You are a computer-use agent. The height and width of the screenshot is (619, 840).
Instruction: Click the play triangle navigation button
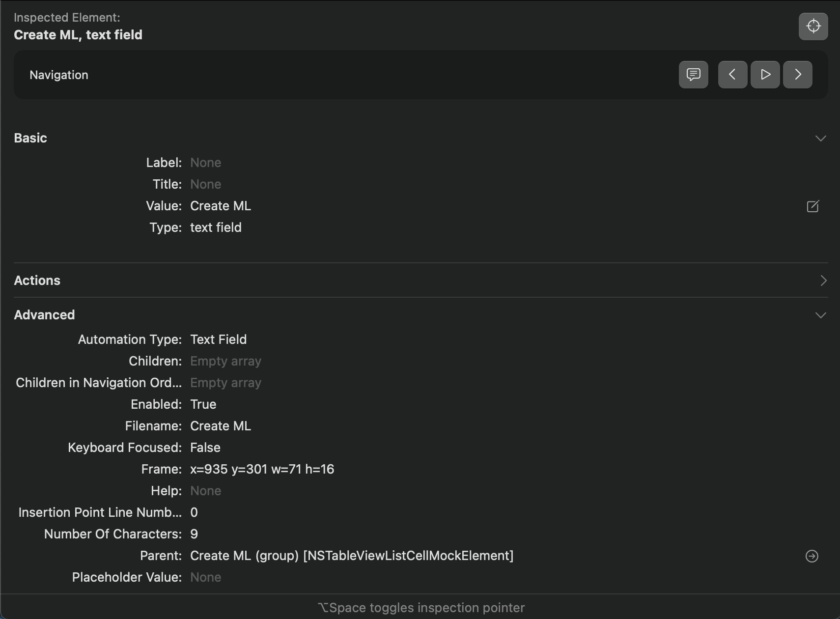[x=765, y=75]
